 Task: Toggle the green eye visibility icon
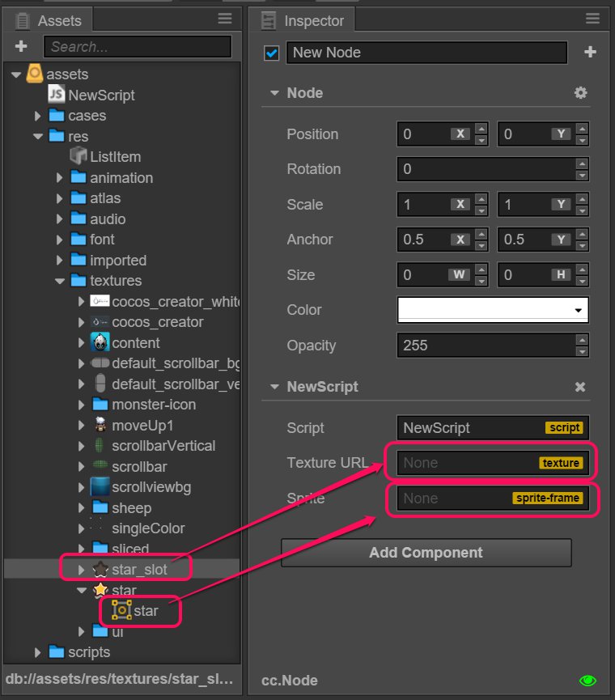[x=587, y=681]
